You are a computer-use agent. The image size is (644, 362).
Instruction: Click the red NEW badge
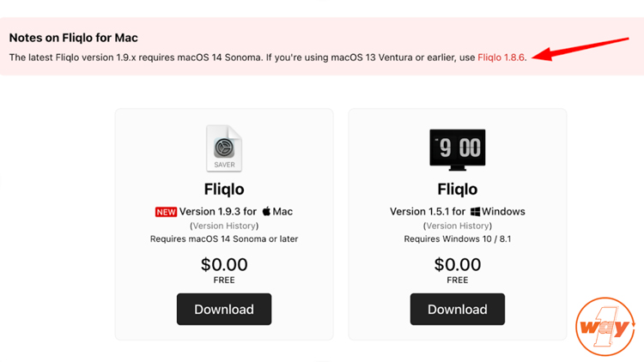pyautogui.click(x=166, y=212)
